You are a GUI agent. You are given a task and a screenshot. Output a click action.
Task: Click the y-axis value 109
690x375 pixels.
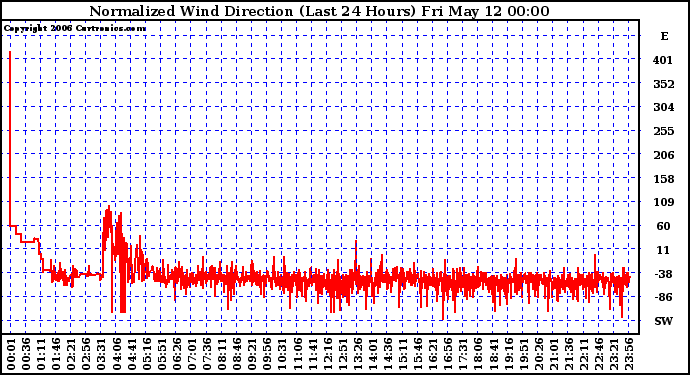coord(664,202)
